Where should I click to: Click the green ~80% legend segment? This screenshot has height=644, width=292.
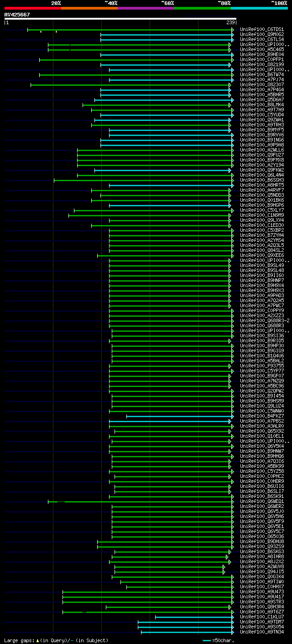click(202, 8)
